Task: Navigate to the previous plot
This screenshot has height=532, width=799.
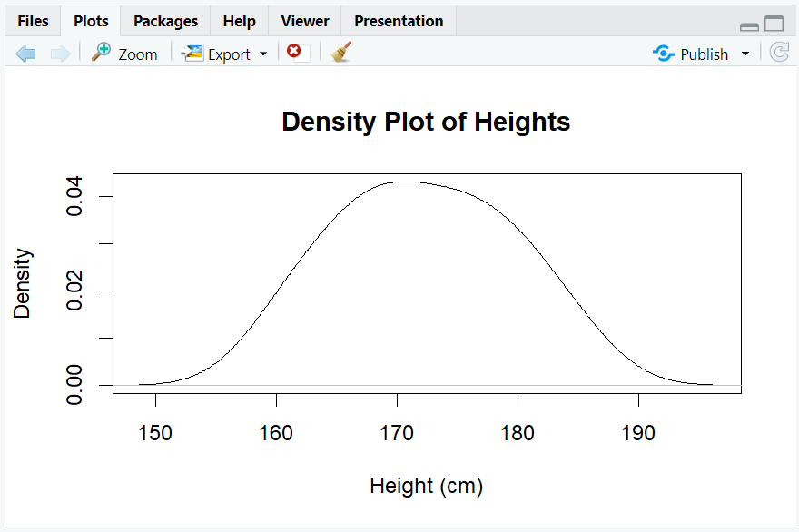Action: [25, 53]
